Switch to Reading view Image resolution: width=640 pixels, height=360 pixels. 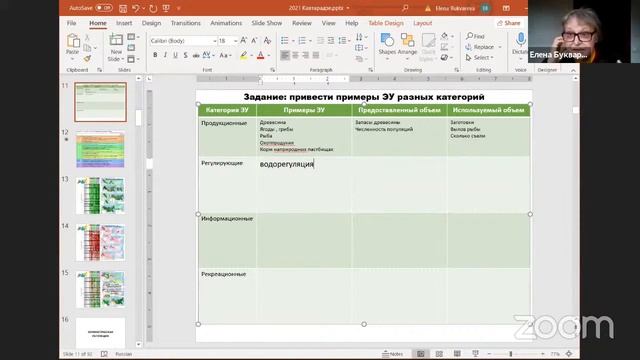pos(457,354)
